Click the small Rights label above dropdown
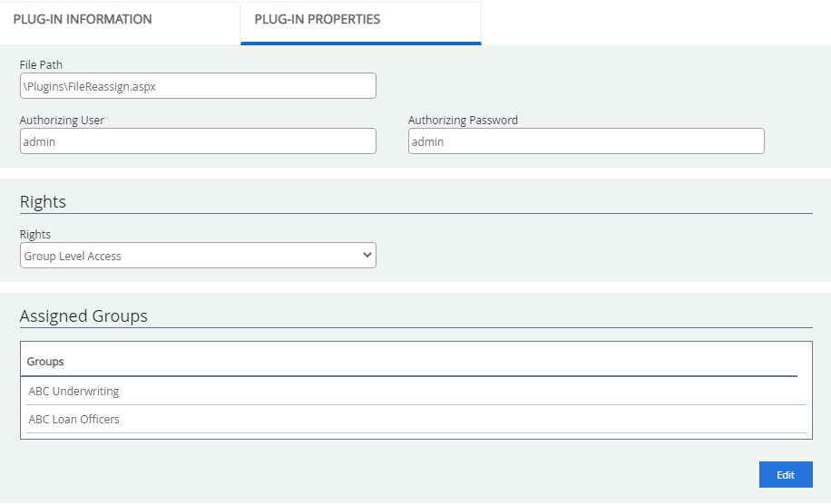Image resolution: width=831 pixels, height=504 pixels. pos(35,235)
